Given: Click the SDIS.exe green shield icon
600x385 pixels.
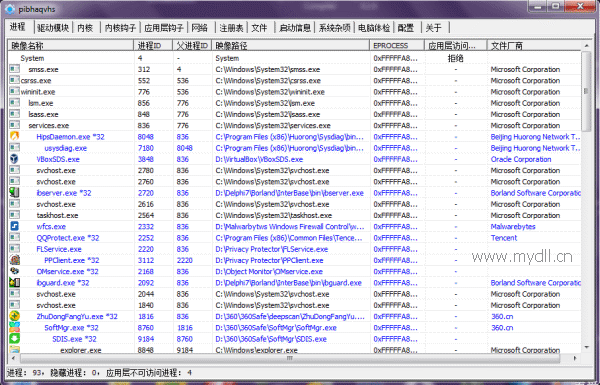Looking at the screenshot, I should [x=14, y=338].
